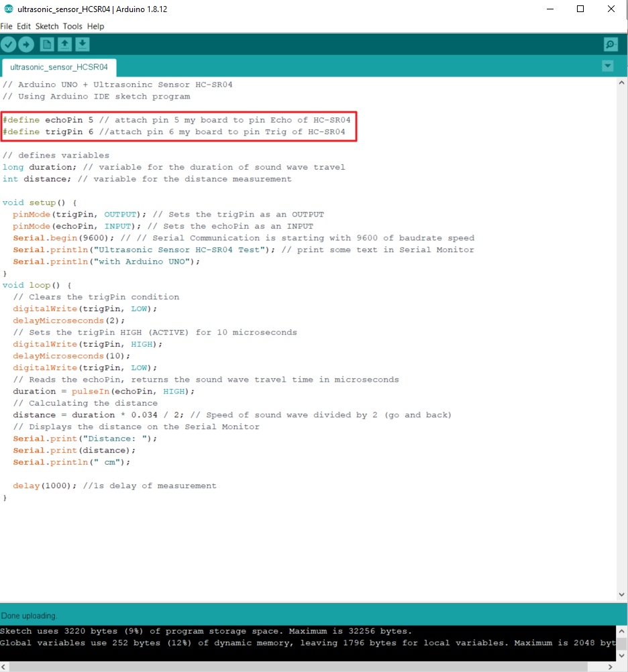Click the "// defines variables" comment
The height and width of the screenshot is (672, 628).
point(56,155)
